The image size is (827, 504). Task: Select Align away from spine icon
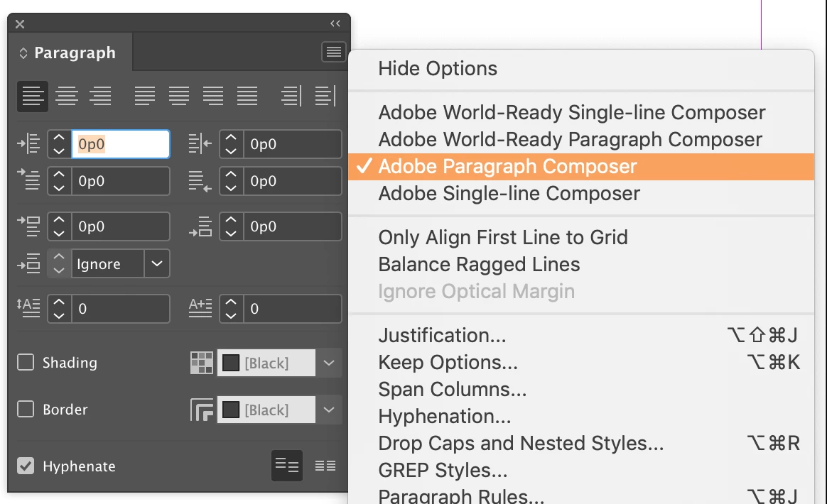325,97
